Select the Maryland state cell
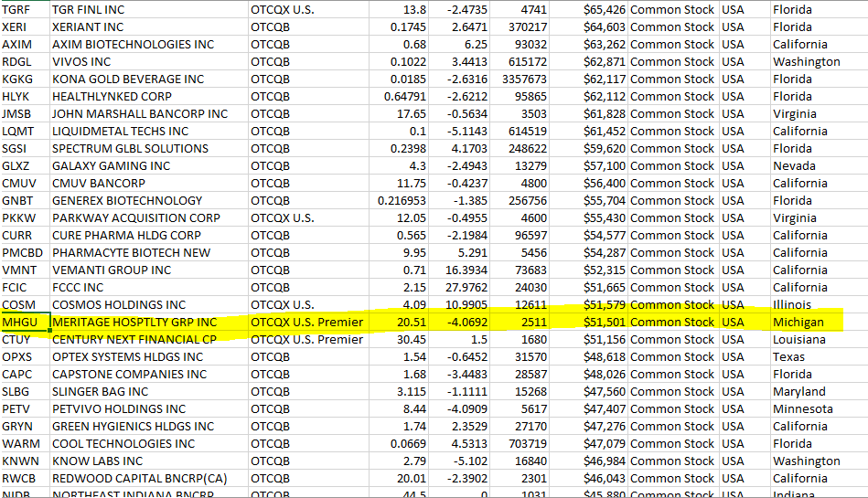The width and height of the screenshot is (868, 498). (x=819, y=392)
